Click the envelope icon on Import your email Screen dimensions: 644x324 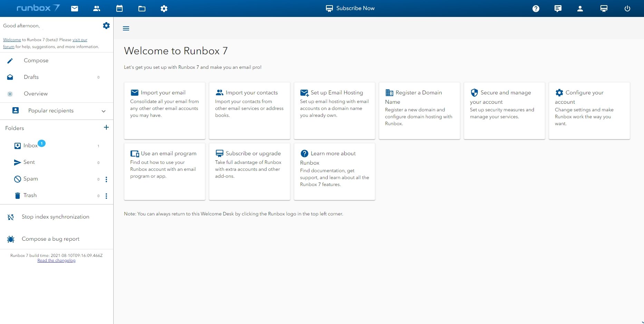point(135,93)
